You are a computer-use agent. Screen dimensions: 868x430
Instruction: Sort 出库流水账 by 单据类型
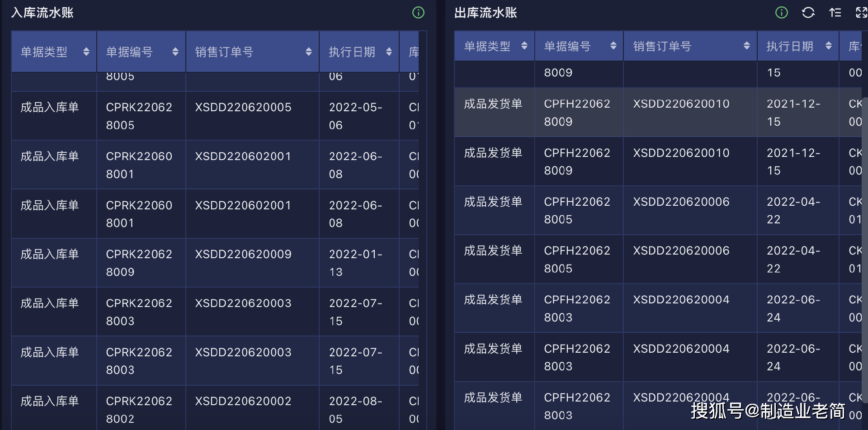[524, 46]
